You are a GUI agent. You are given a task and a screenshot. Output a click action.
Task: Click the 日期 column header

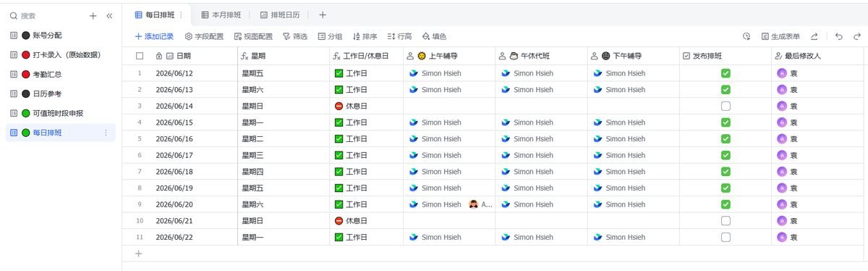194,56
